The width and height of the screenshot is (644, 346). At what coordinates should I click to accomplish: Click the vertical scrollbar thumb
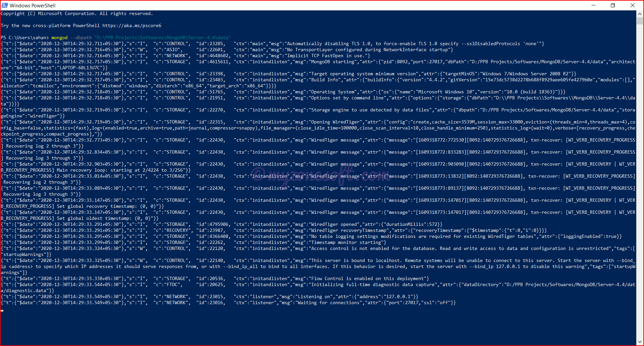coord(640,21)
